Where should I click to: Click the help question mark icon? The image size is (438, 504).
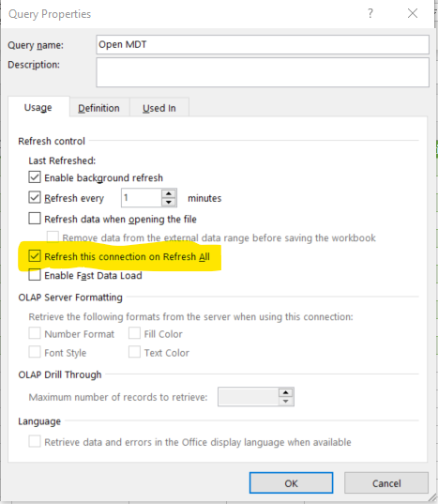[x=370, y=13]
